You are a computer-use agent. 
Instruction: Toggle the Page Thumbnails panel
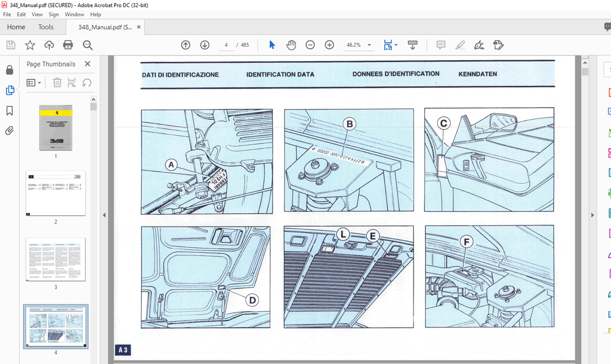tap(9, 90)
